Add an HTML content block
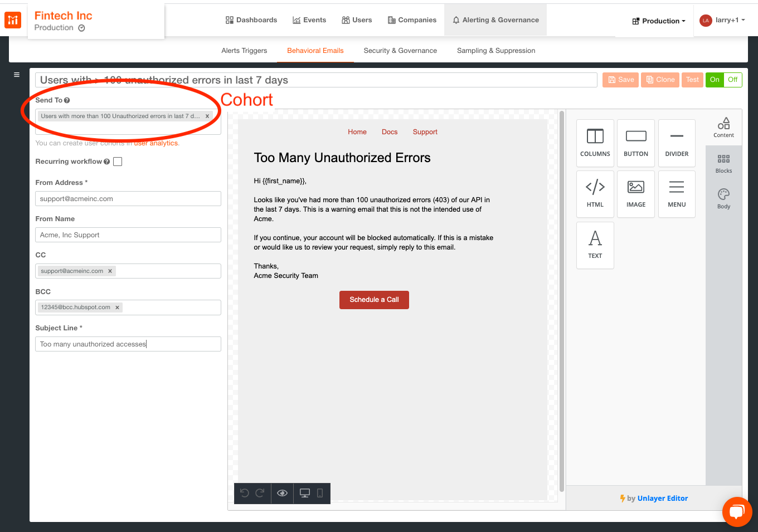758x532 pixels. [x=595, y=194]
